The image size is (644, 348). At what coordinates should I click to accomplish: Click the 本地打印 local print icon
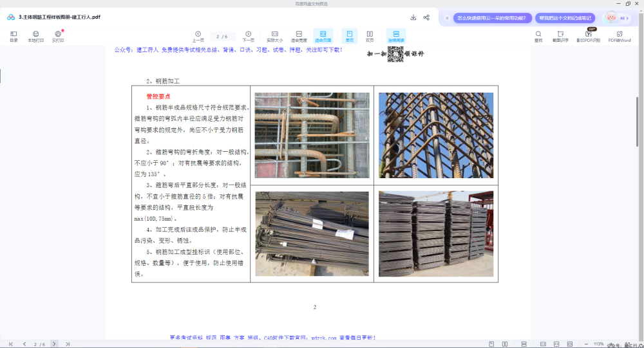click(x=35, y=36)
